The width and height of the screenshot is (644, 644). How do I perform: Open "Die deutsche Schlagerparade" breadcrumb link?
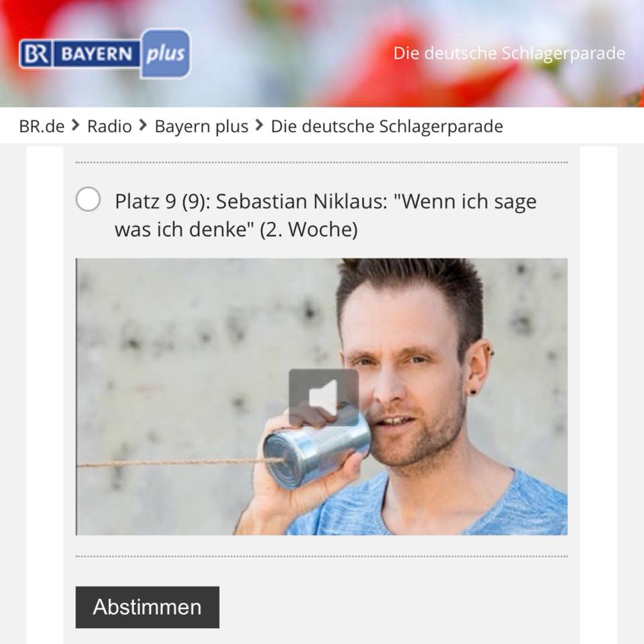point(387,126)
